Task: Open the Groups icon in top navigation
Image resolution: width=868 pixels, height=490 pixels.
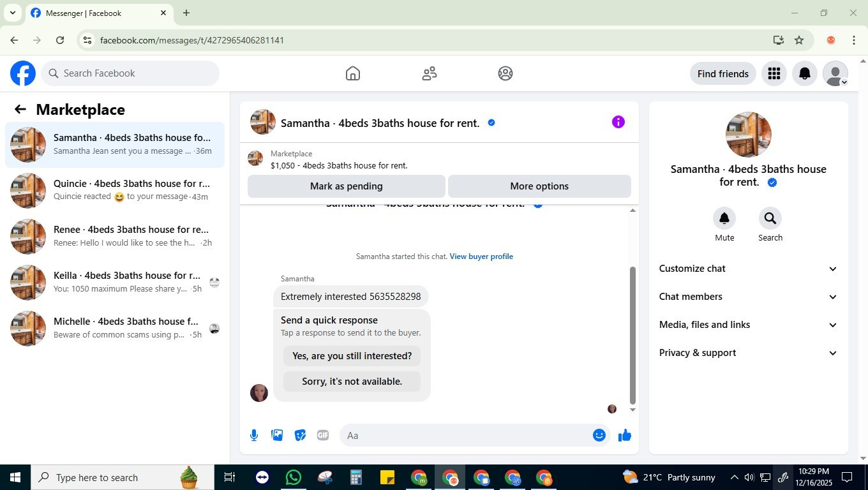Action: (x=505, y=73)
